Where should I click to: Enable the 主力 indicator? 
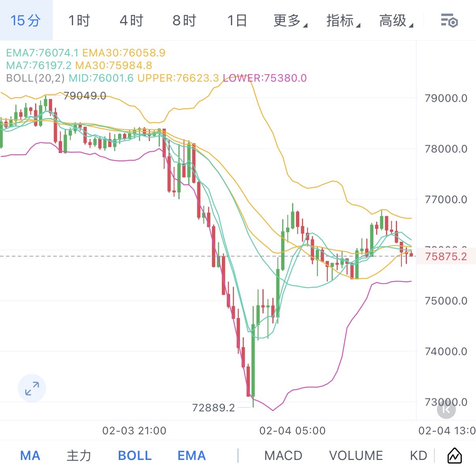(x=79, y=456)
